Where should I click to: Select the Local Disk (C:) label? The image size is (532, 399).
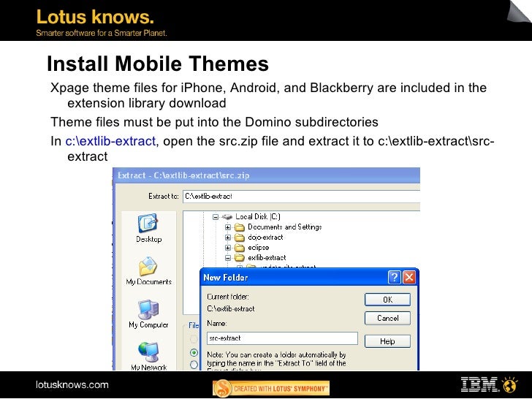pos(258,217)
